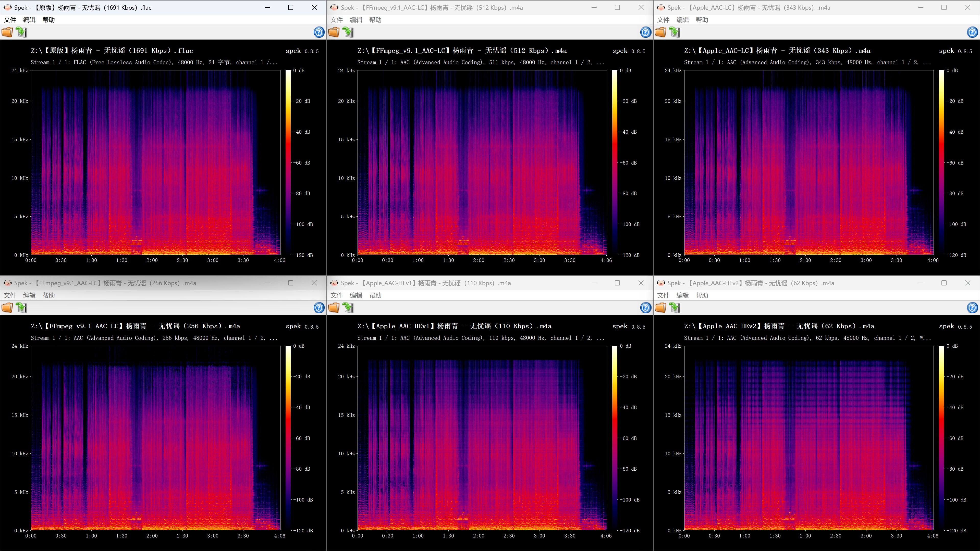Click the Apple HEv2 62 Kbps spectrogram plot
The width and height of the screenshot is (980, 551).
click(808, 438)
